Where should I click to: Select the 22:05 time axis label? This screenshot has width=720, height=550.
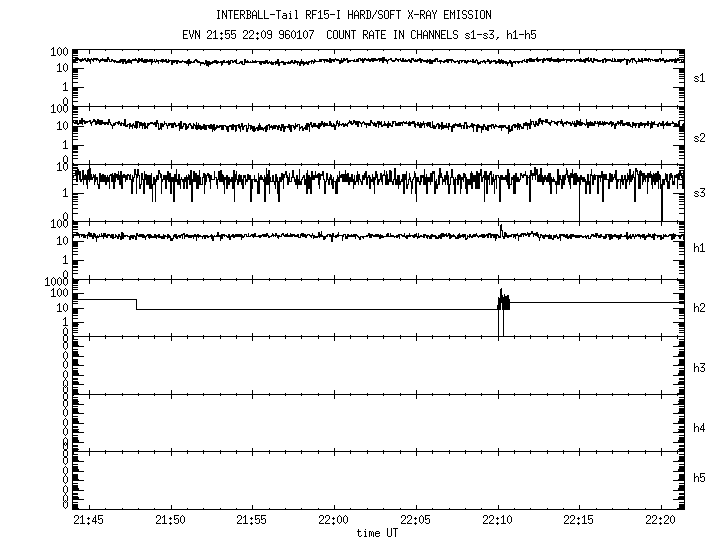(416, 520)
